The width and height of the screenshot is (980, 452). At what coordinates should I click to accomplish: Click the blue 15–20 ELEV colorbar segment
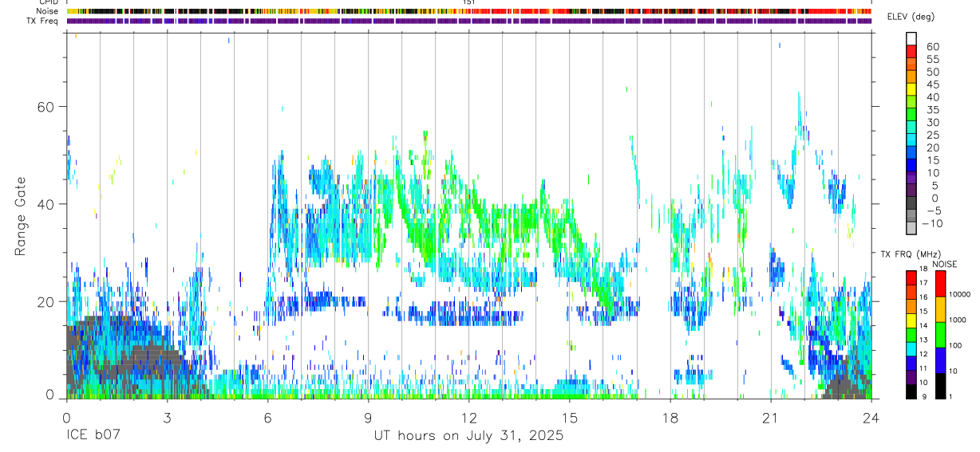(x=911, y=153)
